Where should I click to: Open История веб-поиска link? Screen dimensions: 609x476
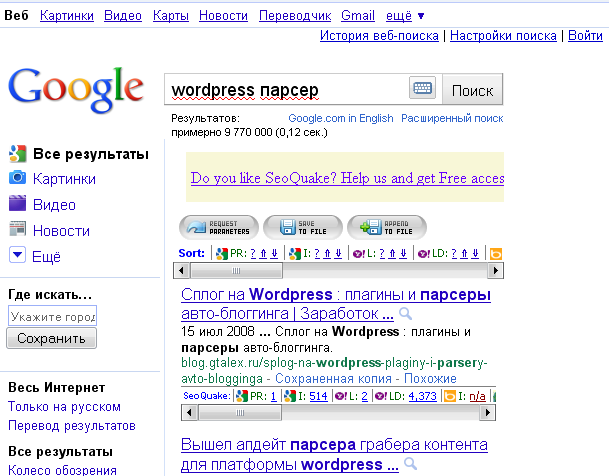379,36
